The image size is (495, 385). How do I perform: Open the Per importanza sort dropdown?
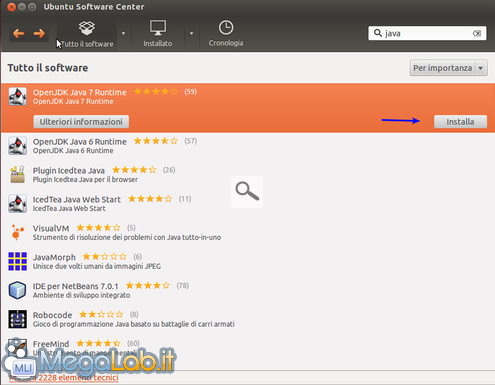[449, 68]
